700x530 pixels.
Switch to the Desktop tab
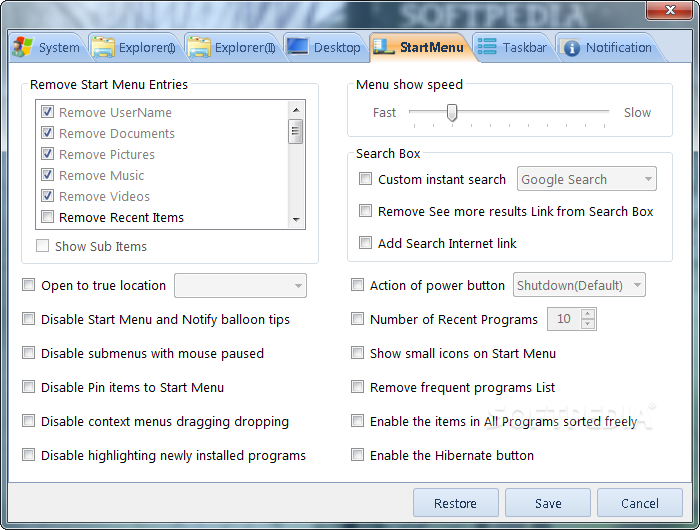pyautogui.click(x=325, y=47)
